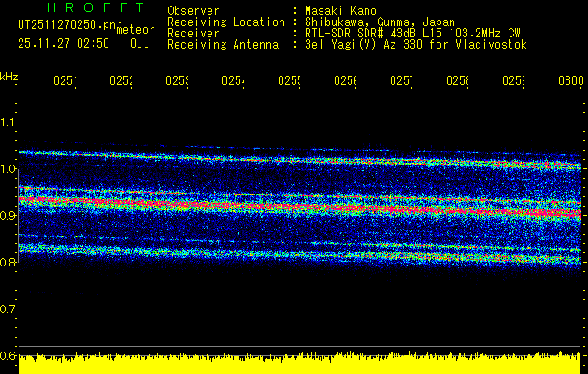Click the 0257 time marker
The width and height of the screenshot is (588, 374).
click(401, 80)
